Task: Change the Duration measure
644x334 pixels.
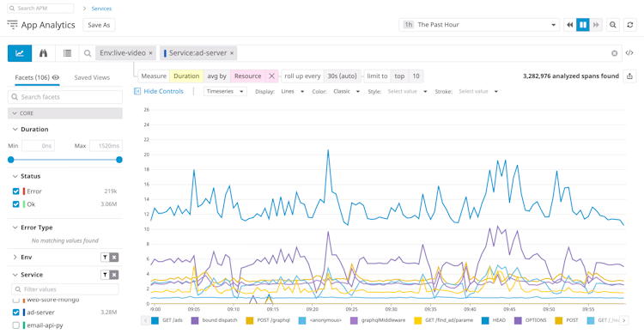Action: tap(186, 76)
